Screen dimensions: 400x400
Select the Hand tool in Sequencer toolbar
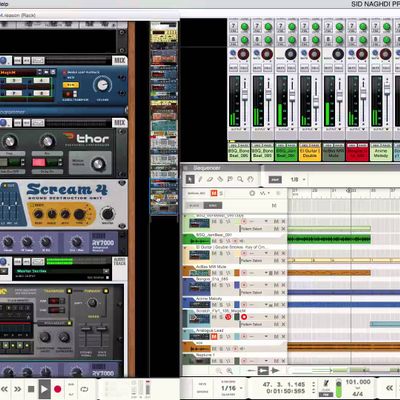coord(250,179)
